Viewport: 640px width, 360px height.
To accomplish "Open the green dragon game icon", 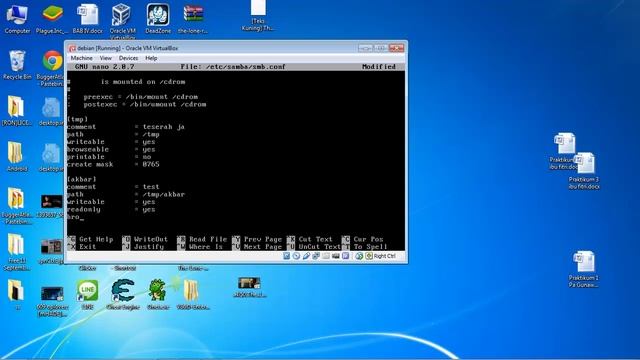I will pos(158,295).
